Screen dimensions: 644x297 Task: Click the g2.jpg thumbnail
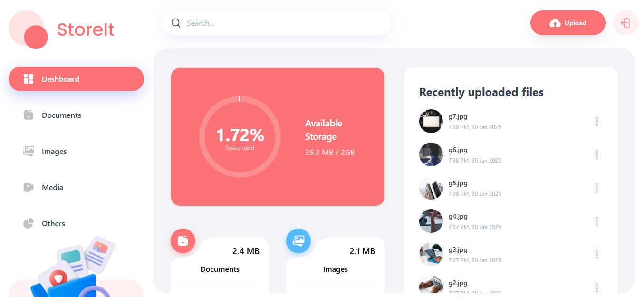coord(431,285)
